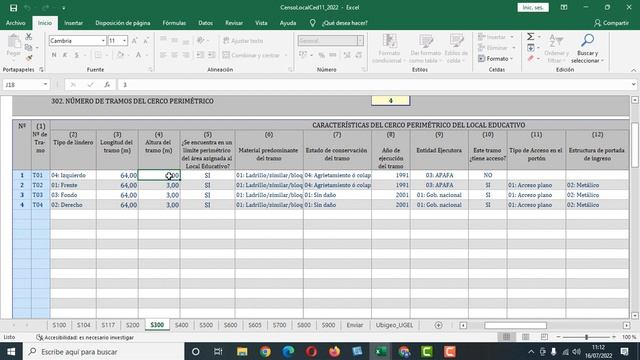Click the Undo arrow icon
The height and width of the screenshot is (360, 640).
coord(28,8)
